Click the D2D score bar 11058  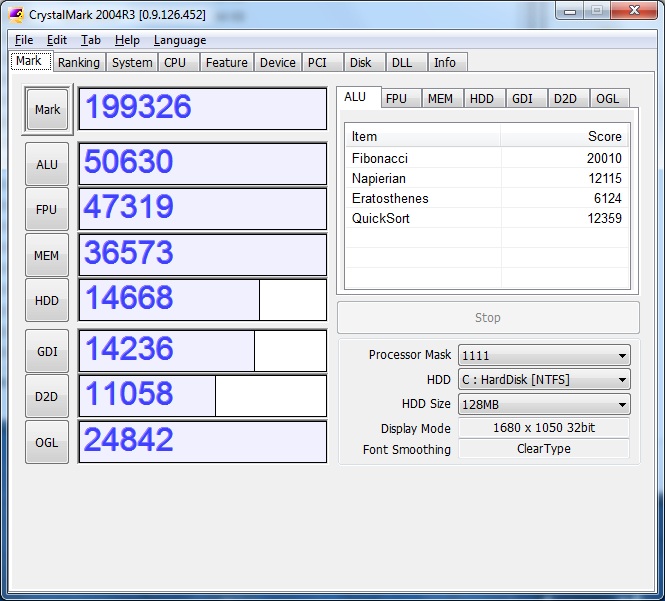tap(203, 396)
